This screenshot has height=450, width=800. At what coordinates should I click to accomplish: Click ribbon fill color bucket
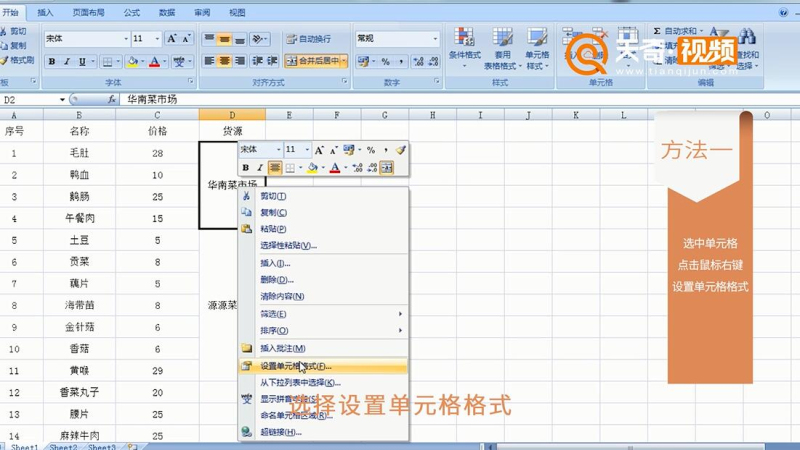132,62
